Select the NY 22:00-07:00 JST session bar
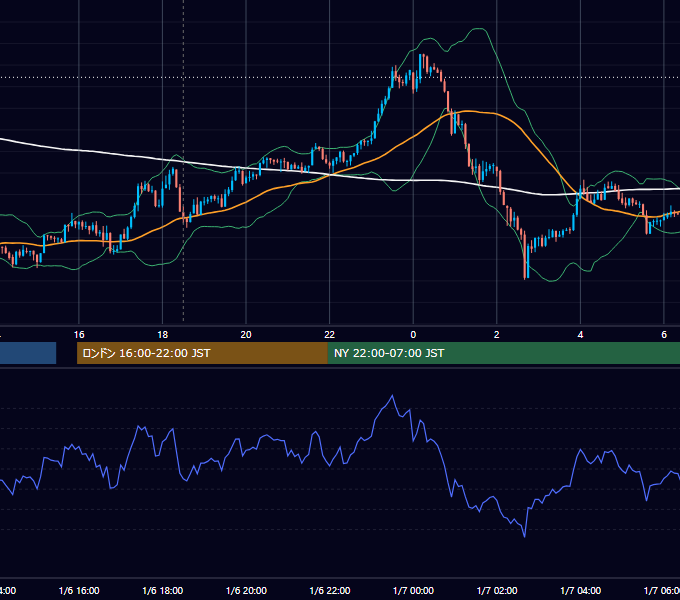This screenshot has height=600, width=680. [x=503, y=353]
